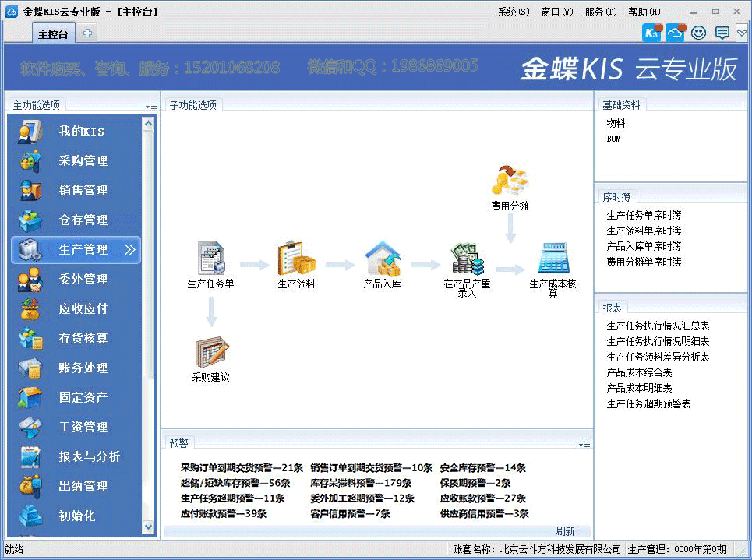The width and height of the screenshot is (752, 560).
Task: Open the 生产领料 icon
Action: (x=296, y=259)
